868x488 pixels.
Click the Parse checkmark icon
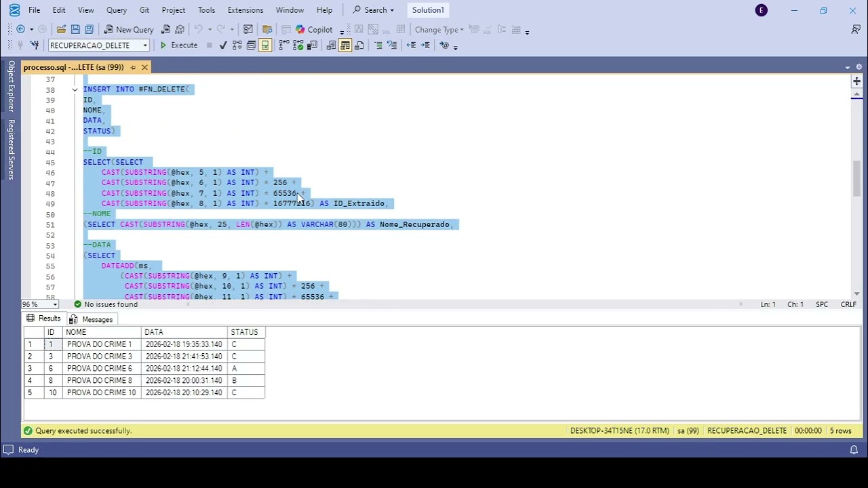tap(223, 45)
